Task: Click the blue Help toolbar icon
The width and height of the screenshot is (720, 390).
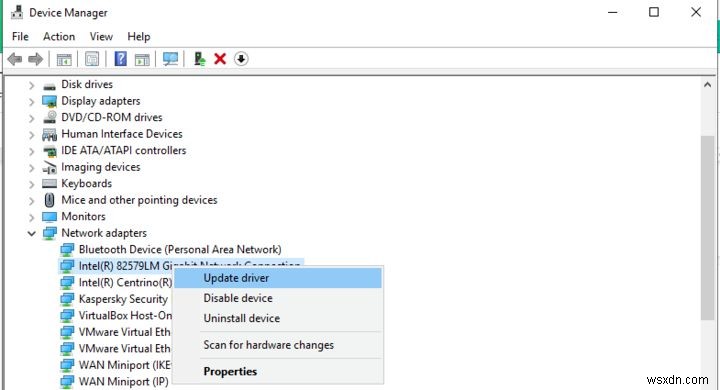Action: point(120,59)
